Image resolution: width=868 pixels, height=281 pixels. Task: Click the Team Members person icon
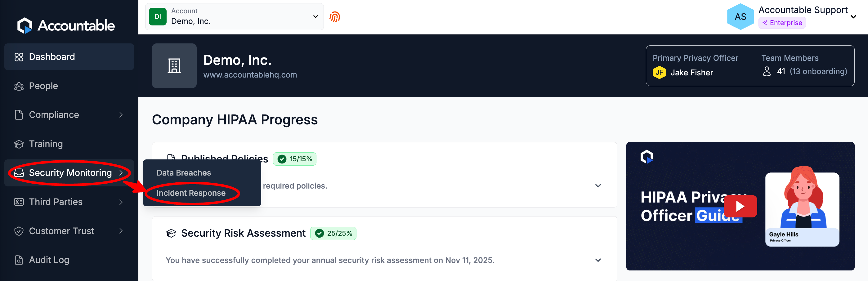[767, 71]
